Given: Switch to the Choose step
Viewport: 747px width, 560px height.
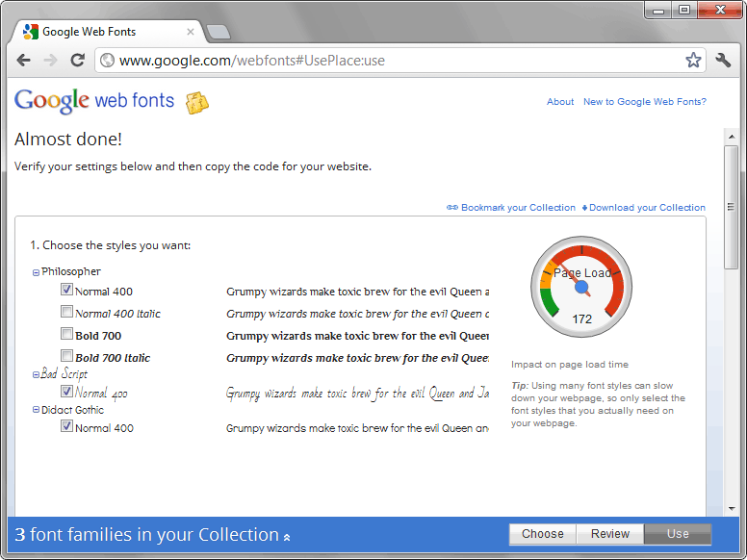Looking at the screenshot, I should pos(542,534).
